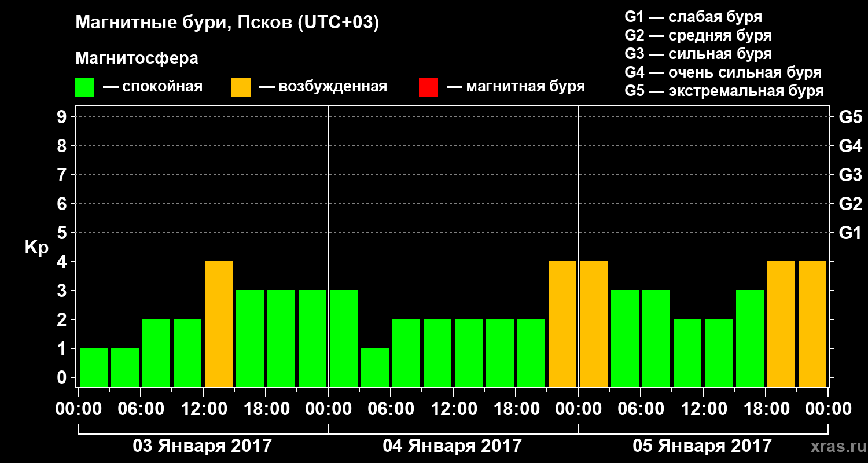Click the Kp 1 bar on 04 Января
This screenshot has width=868, height=463.
tap(375, 367)
